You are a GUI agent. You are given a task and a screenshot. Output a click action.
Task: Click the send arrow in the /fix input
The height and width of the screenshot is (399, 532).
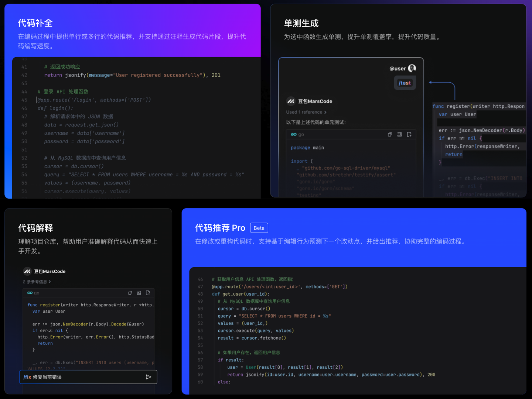(149, 377)
